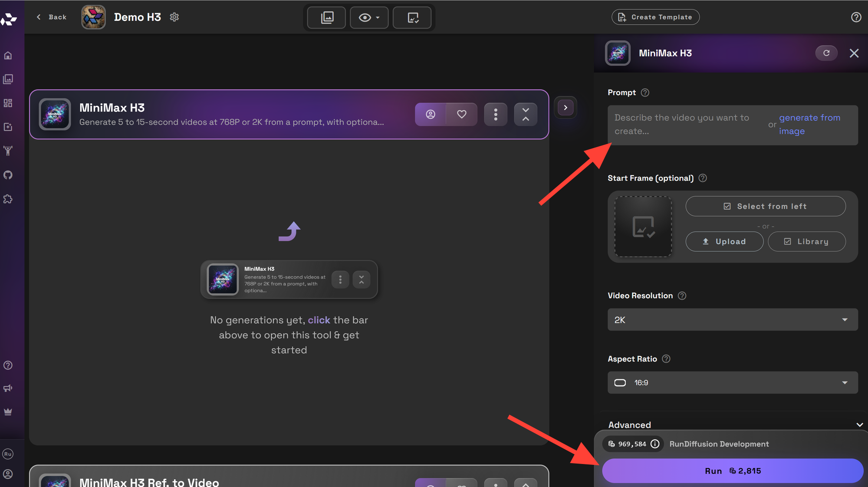Open the apps grid icon in the sidebar

click(8, 103)
